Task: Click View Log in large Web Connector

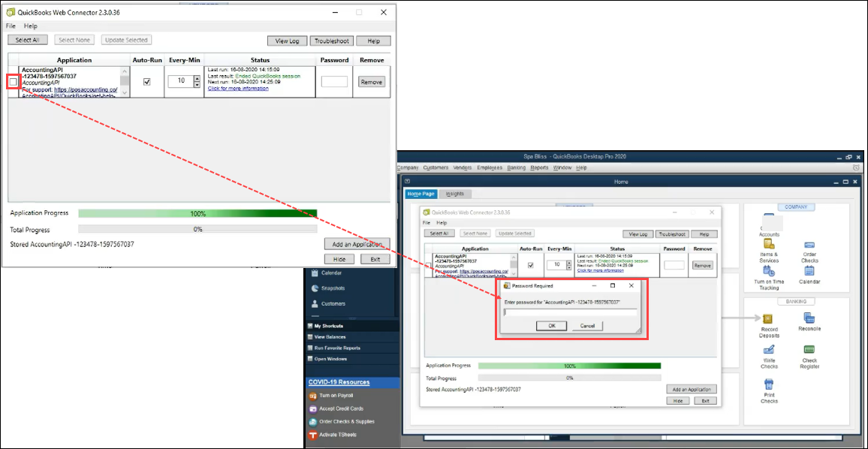Action: coord(288,41)
